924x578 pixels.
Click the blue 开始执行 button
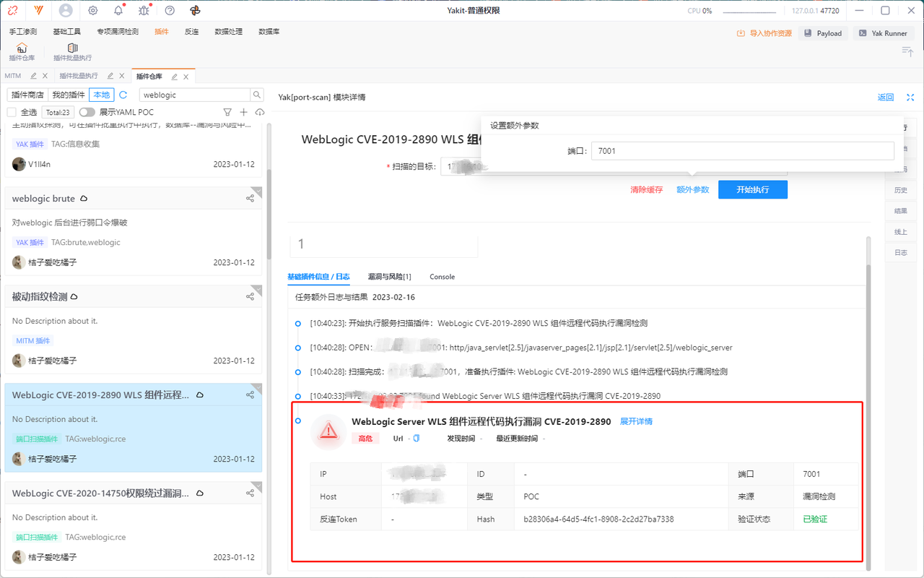click(x=753, y=189)
